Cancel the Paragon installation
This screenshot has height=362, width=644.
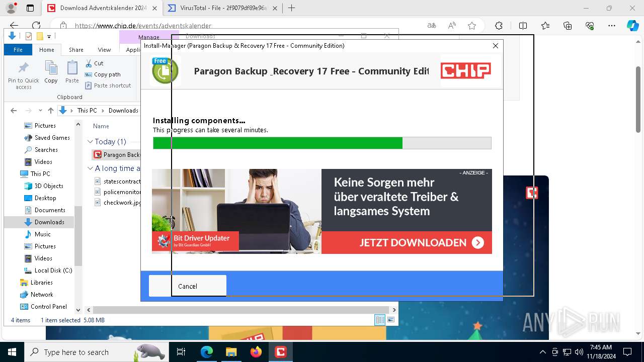[x=188, y=286]
